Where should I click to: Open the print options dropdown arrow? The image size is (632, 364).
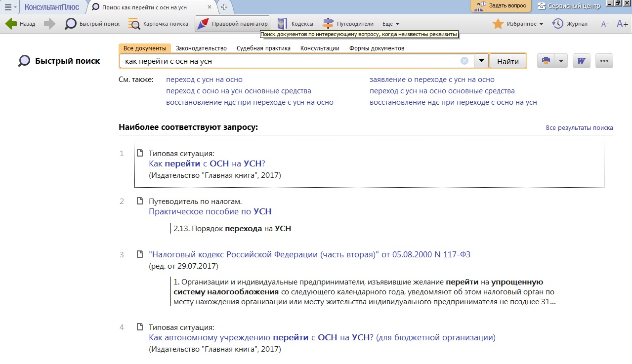(x=561, y=61)
